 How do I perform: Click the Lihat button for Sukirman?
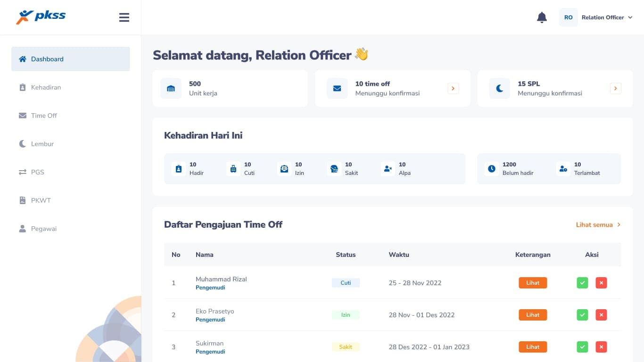(533, 347)
